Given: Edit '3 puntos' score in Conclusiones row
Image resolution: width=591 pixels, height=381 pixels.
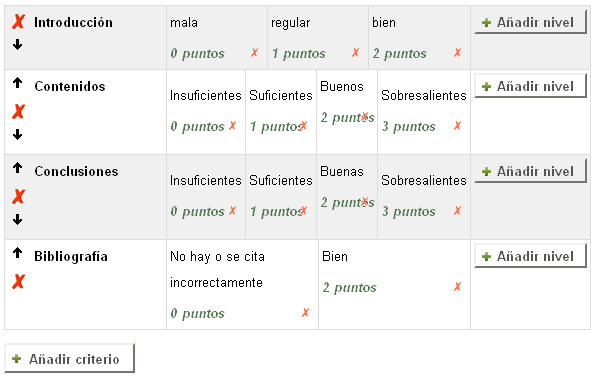Looking at the screenshot, I should click(x=409, y=211).
